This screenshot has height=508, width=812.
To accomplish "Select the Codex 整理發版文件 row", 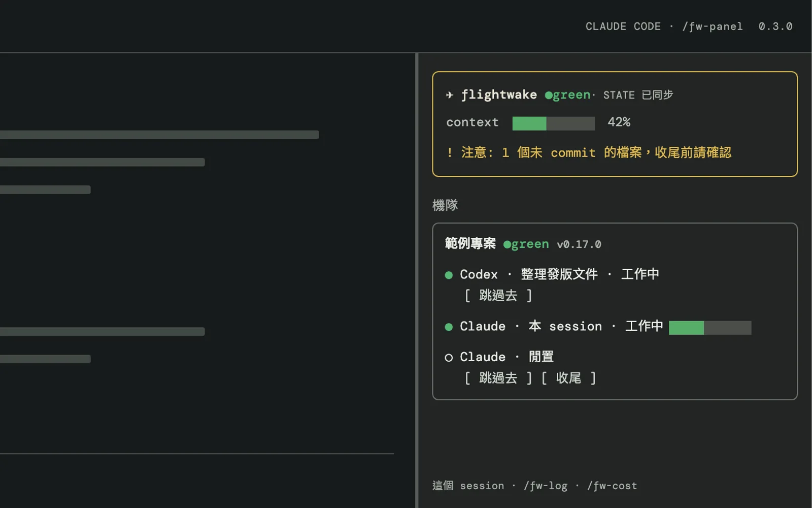I will [552, 275].
